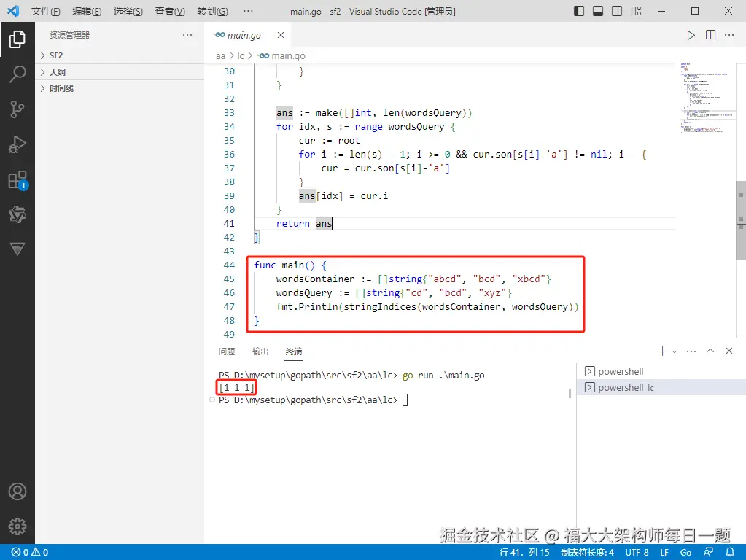Open the Run and Debug view icon

click(17, 144)
